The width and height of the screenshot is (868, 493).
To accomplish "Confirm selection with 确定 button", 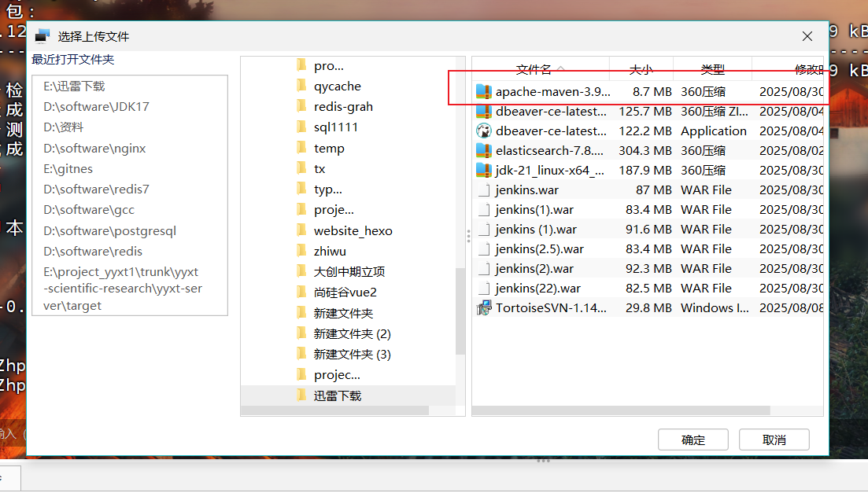I will (693, 440).
